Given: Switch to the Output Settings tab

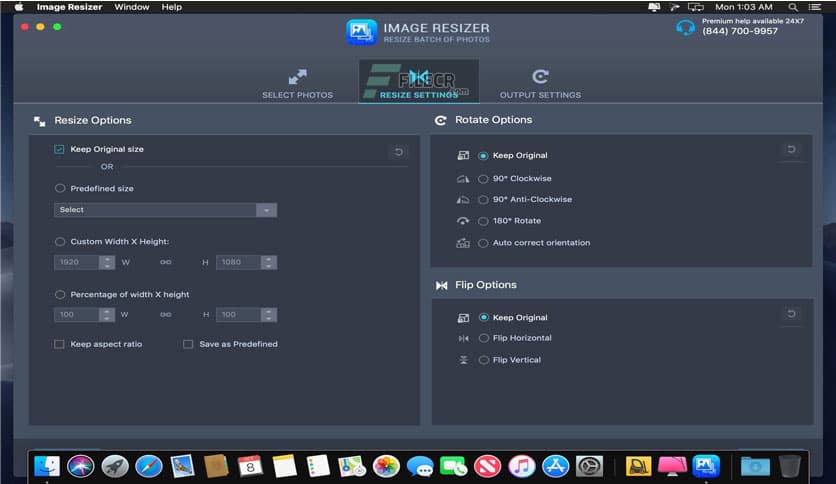Looking at the screenshot, I should (540, 84).
